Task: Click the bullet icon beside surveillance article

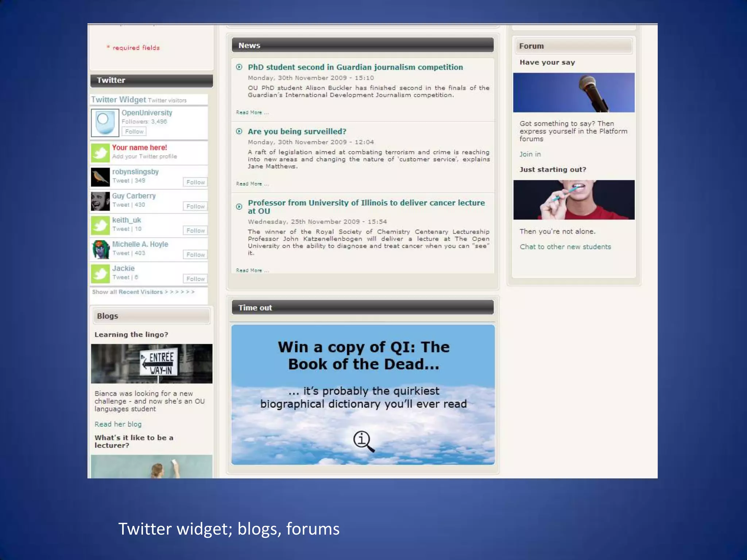Action: pos(239,131)
